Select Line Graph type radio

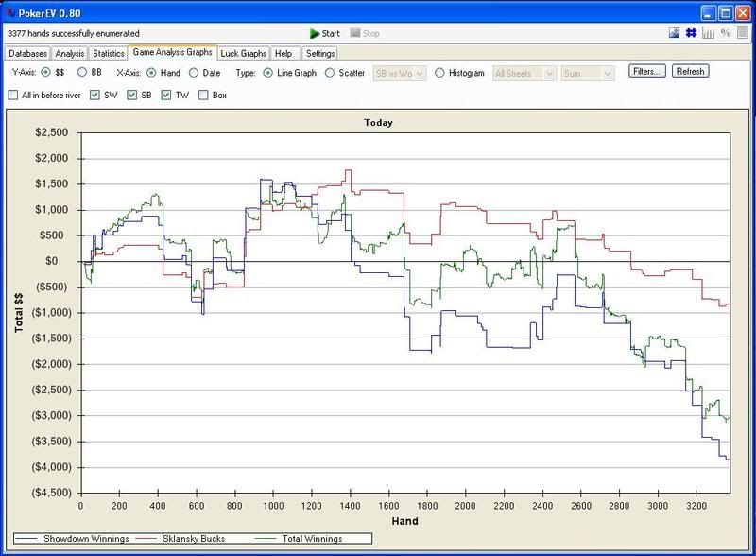(x=268, y=73)
